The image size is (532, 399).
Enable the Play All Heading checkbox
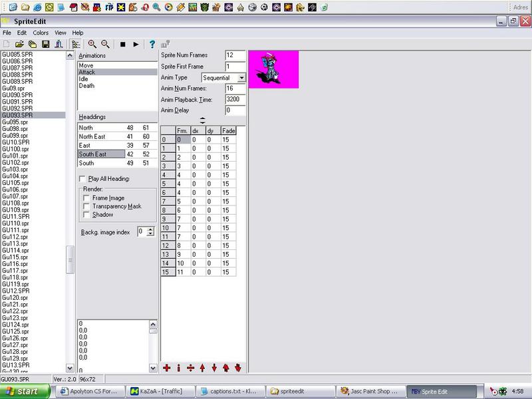point(82,179)
